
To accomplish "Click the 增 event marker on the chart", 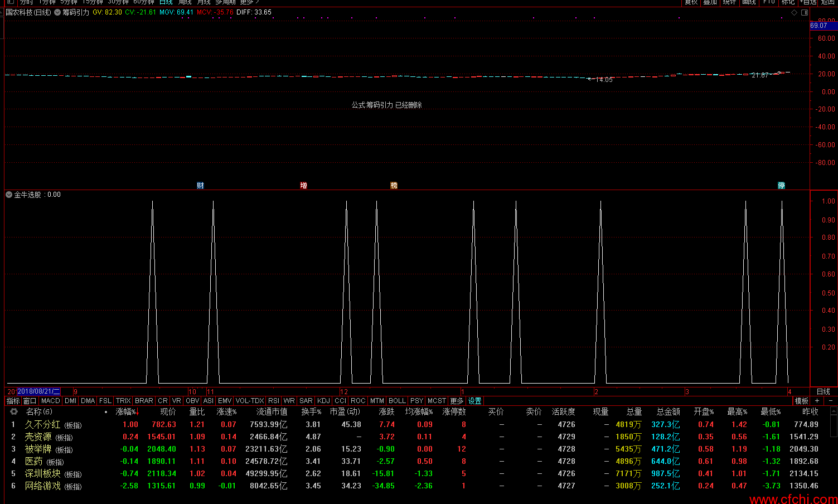I will pyautogui.click(x=303, y=186).
